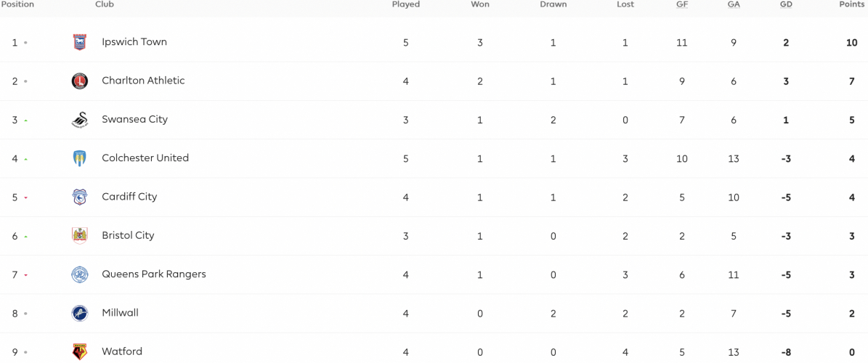The image size is (868, 363).
Task: Click the Ipswich Town club crest
Action: [80, 43]
